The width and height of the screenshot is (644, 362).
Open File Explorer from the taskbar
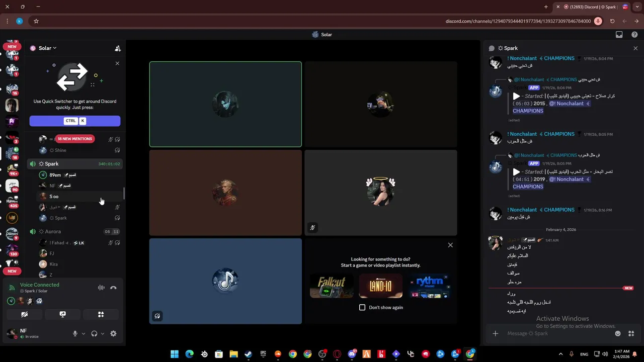click(x=233, y=354)
